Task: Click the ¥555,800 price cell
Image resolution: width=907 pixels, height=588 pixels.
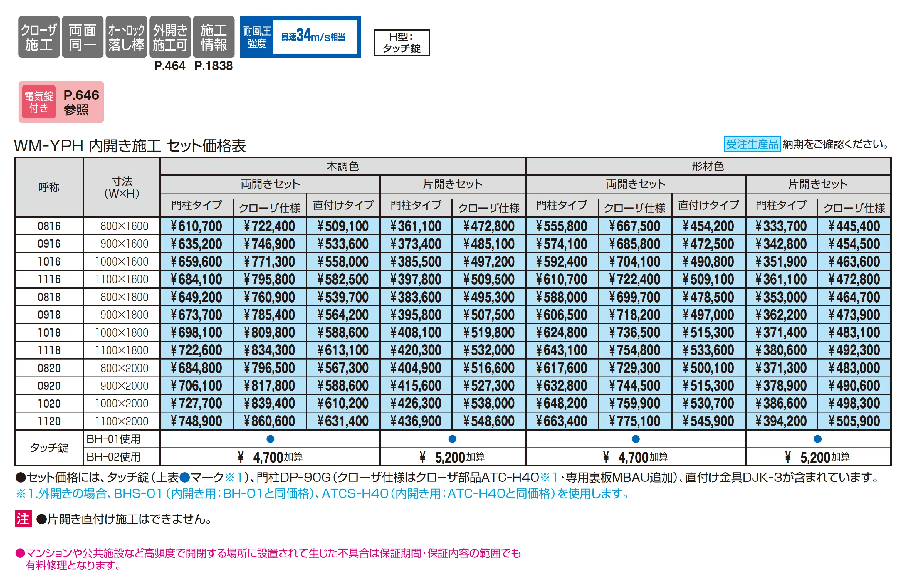Action: (x=562, y=226)
